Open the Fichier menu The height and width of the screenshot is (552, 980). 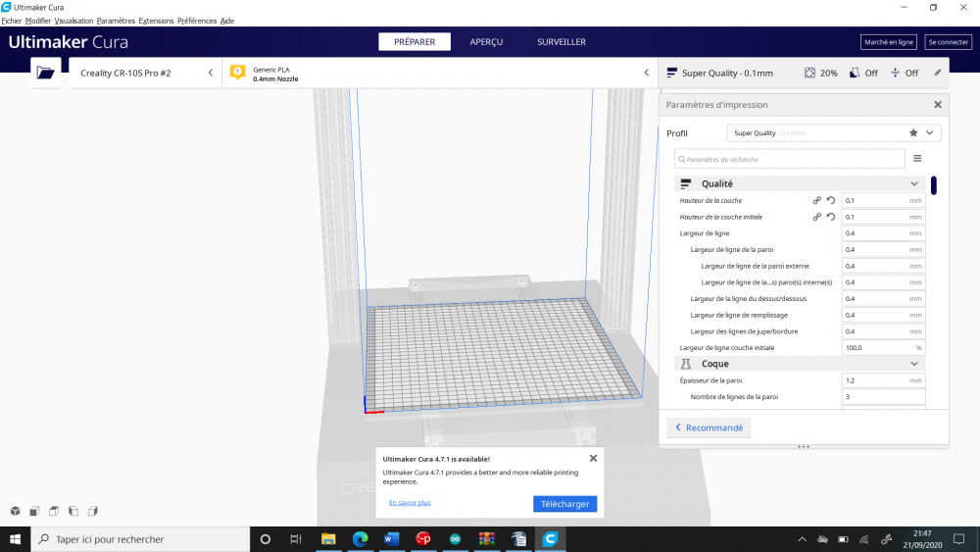[x=11, y=21]
